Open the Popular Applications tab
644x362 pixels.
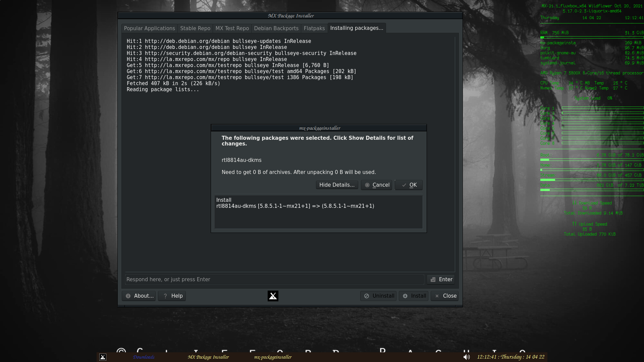pyautogui.click(x=149, y=28)
